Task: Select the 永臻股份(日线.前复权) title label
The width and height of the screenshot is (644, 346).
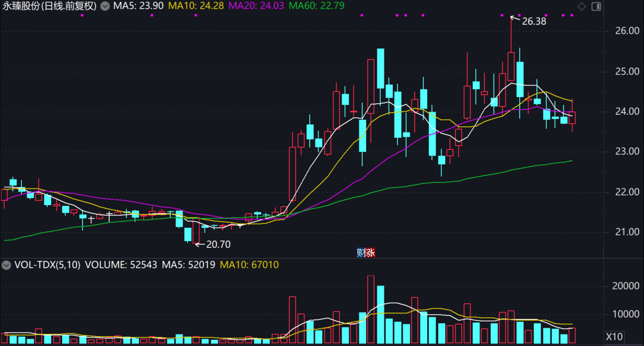Action: click(x=50, y=6)
